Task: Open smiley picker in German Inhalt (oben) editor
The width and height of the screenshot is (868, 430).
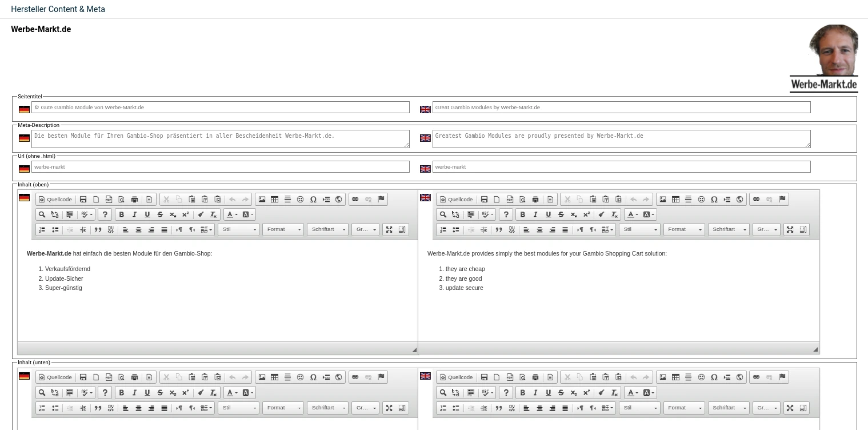Action: click(x=300, y=200)
